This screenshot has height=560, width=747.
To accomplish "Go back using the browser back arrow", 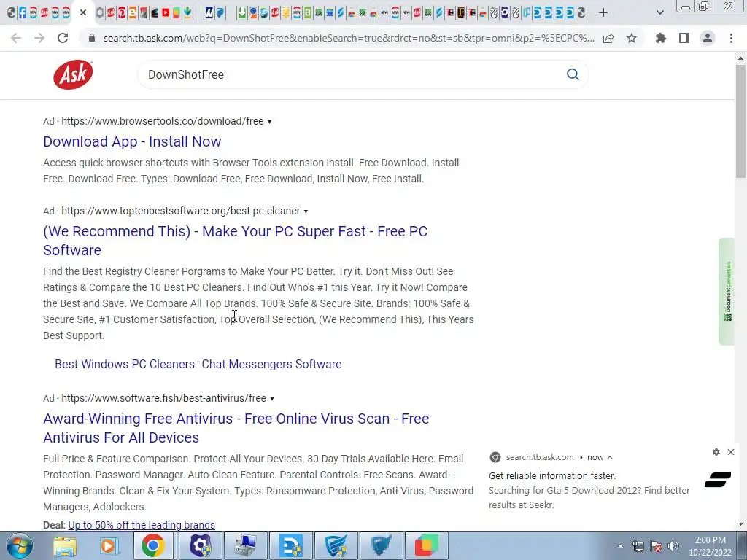I will [16, 38].
